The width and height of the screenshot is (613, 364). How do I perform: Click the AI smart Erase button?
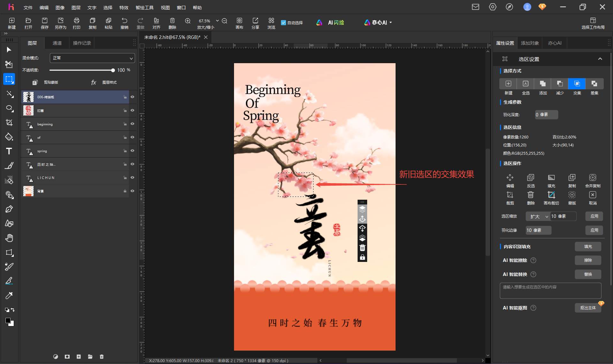pyautogui.click(x=588, y=260)
